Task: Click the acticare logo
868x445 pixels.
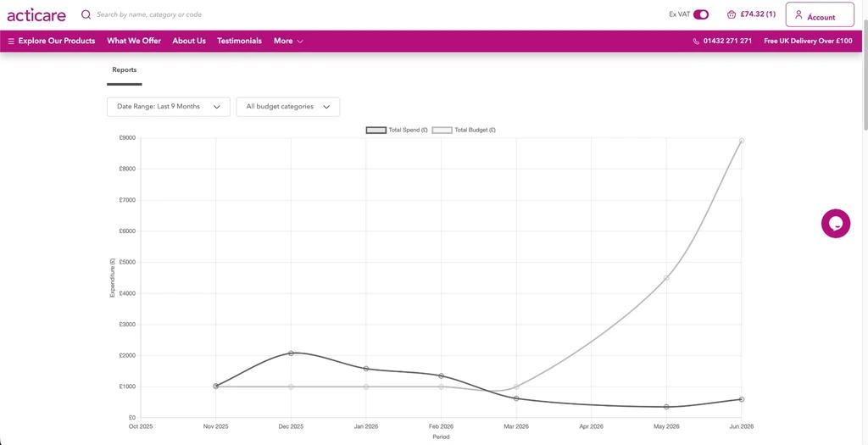Action: pos(36,15)
